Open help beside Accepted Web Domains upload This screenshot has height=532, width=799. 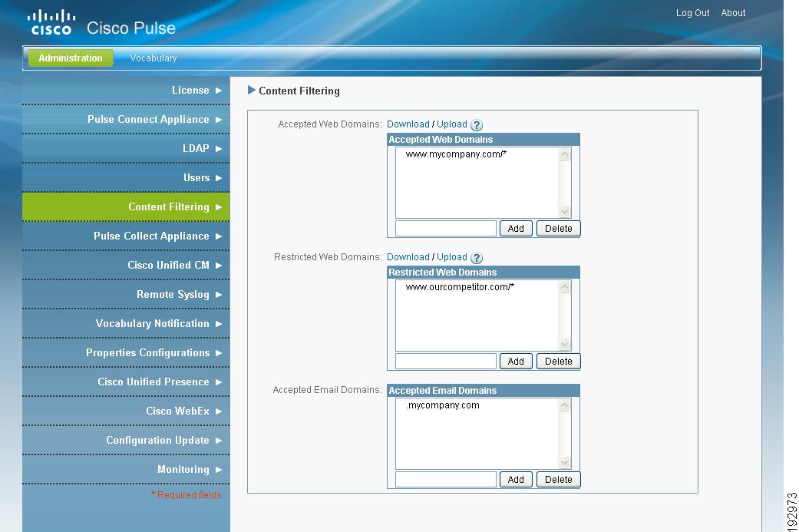(477, 124)
